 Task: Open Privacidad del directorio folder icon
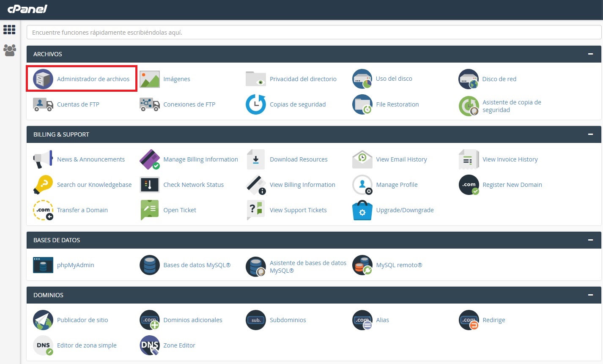(256, 79)
